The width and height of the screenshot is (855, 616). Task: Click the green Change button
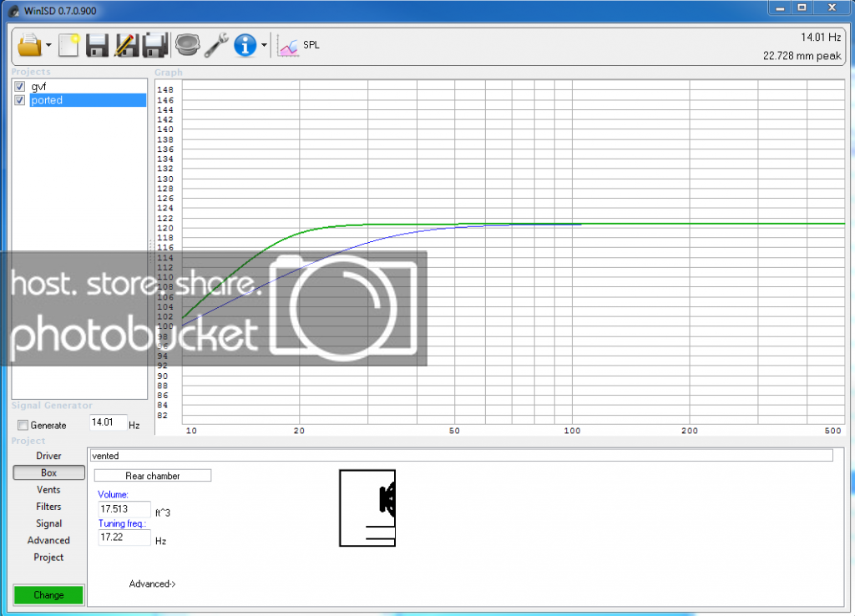[x=48, y=595]
